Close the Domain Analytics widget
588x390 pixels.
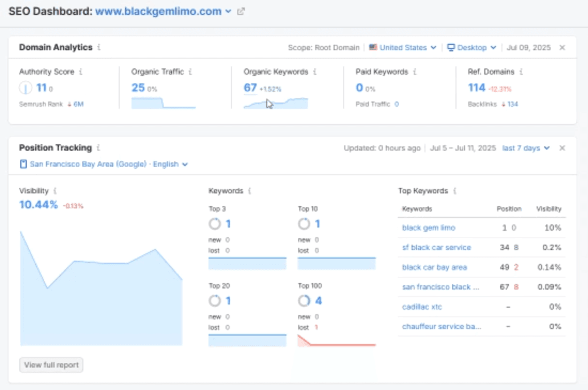click(x=562, y=48)
